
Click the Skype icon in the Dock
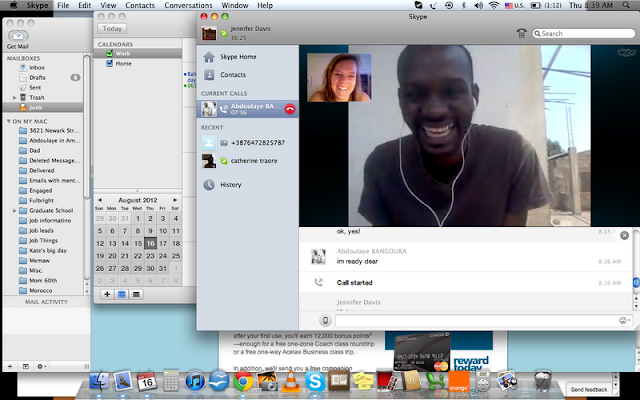[315, 382]
